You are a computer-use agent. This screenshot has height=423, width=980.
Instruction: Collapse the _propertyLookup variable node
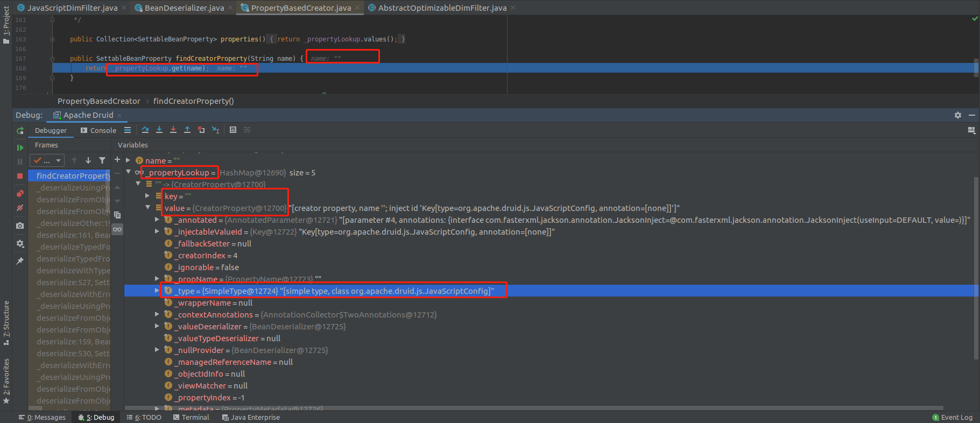pos(129,172)
